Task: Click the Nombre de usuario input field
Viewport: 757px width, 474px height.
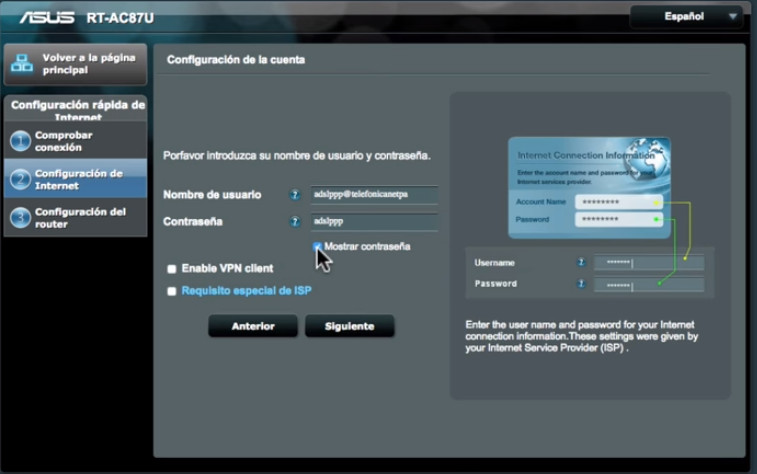Action: (374, 195)
